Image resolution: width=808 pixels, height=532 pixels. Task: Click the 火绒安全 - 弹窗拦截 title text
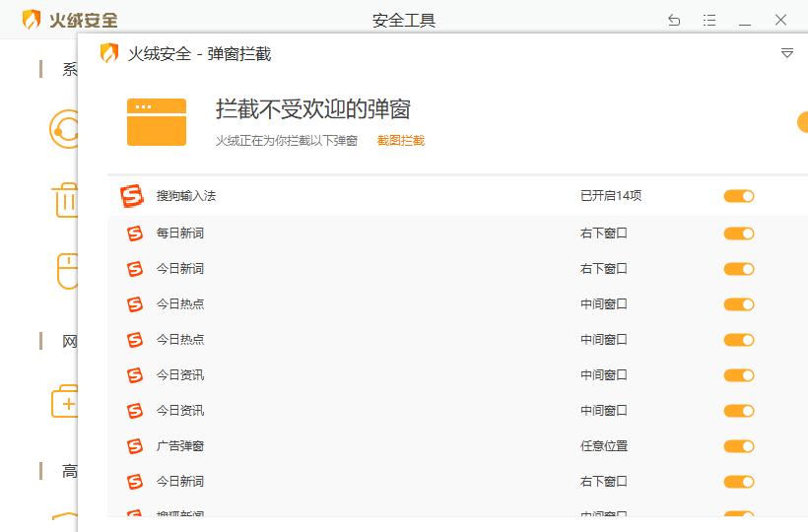tap(199, 53)
